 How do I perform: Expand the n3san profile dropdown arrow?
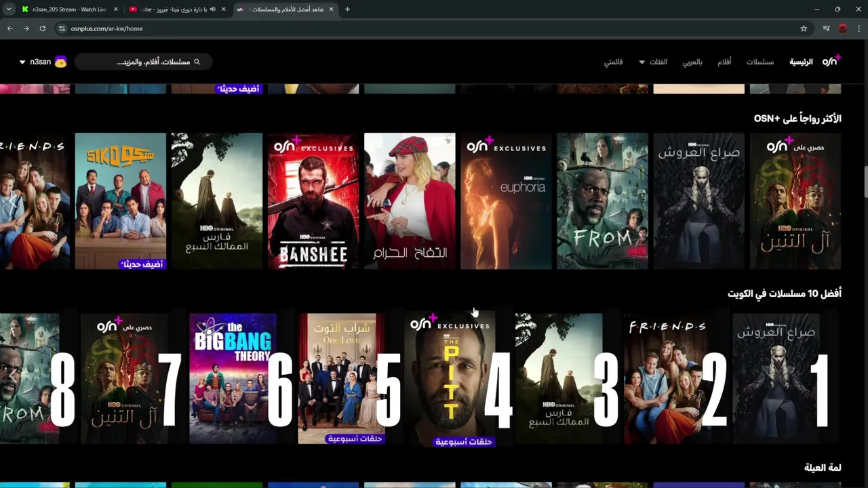coord(22,62)
